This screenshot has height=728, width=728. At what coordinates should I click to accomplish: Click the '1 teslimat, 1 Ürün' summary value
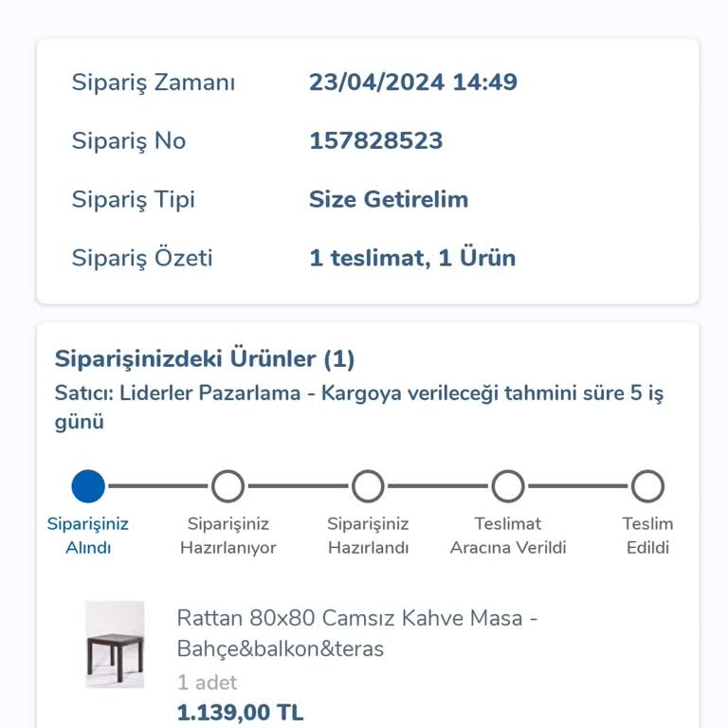tap(412, 258)
